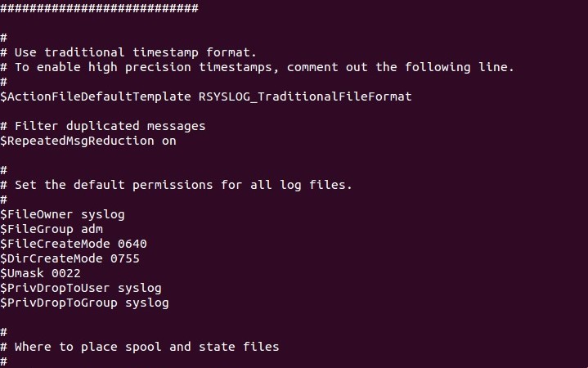This screenshot has width=588, height=368.
Task: Click the $RepeatedMsgReduction directive
Action: point(77,141)
